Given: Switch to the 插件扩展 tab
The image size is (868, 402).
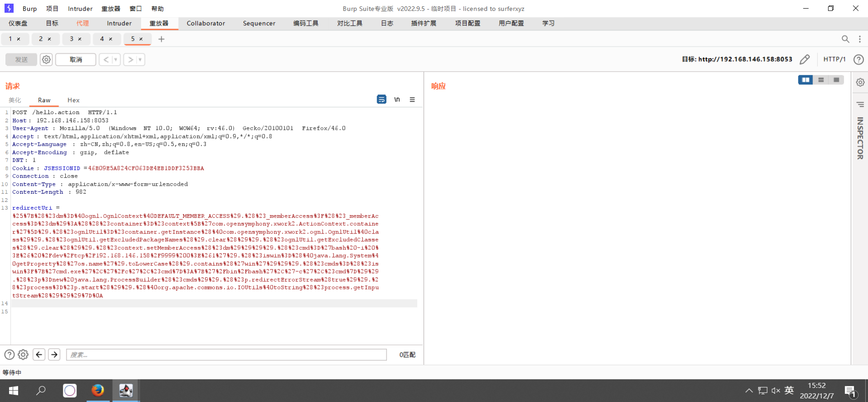Looking at the screenshot, I should (424, 23).
